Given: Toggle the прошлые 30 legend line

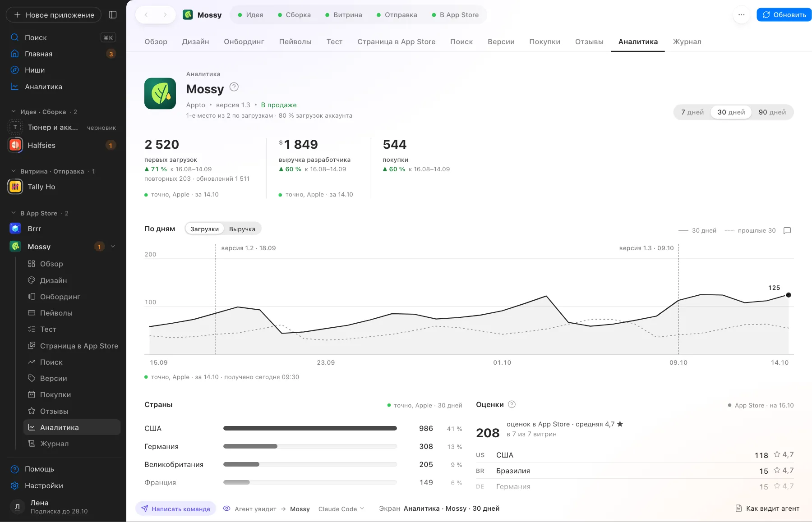Looking at the screenshot, I should [x=750, y=230].
